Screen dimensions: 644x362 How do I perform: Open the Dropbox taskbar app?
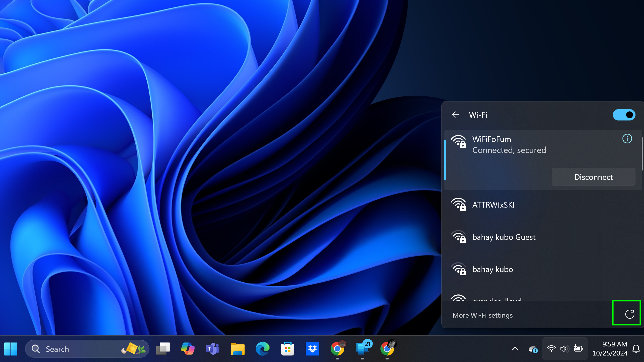coord(312,349)
